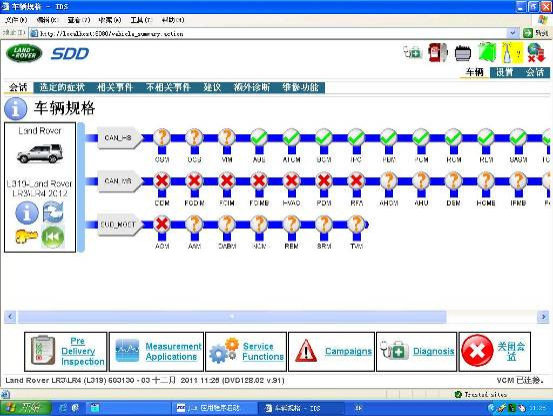
Task: Click the PDM red X module node
Action: click(324, 181)
